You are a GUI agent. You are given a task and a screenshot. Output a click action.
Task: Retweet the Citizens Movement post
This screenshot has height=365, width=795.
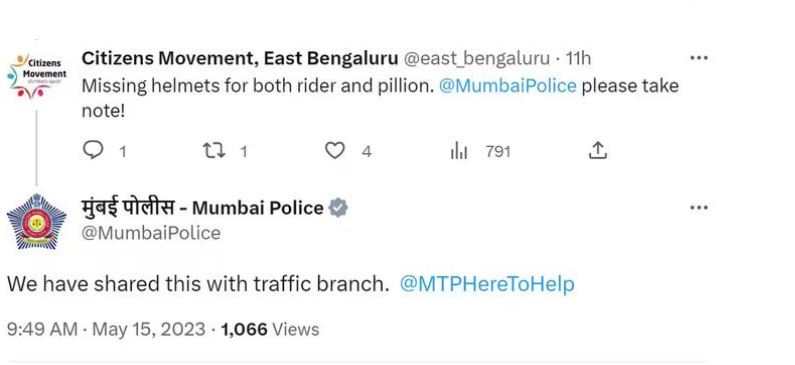pyautogui.click(x=214, y=151)
